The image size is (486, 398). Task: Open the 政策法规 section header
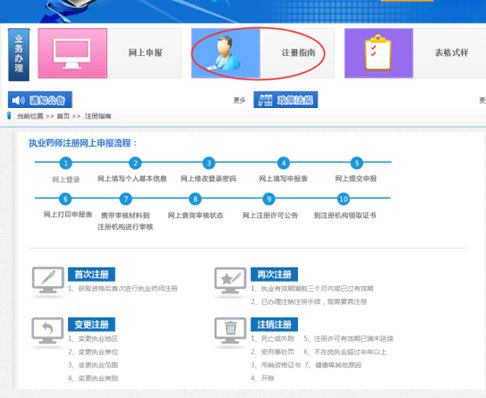[x=286, y=100]
